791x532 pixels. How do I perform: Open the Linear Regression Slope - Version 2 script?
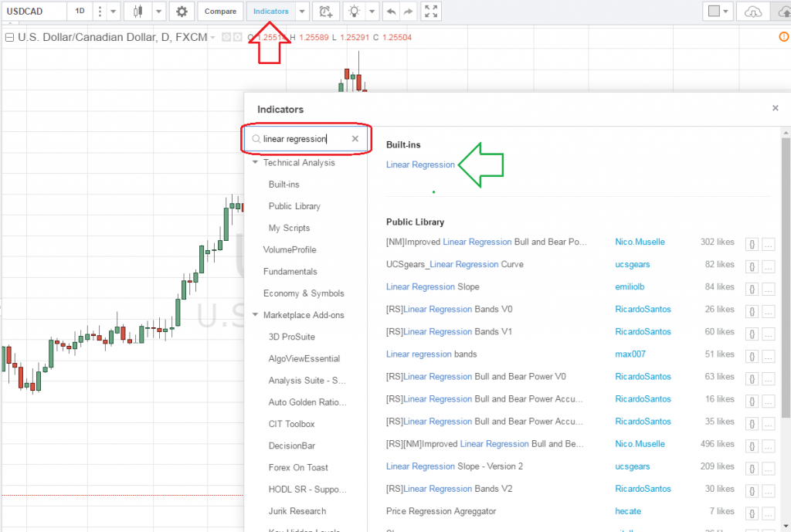pos(454,466)
